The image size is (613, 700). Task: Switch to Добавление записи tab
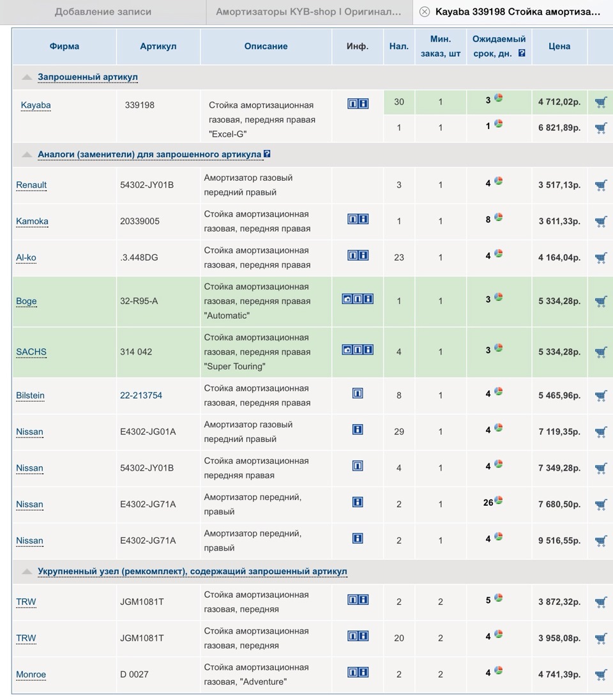[103, 12]
